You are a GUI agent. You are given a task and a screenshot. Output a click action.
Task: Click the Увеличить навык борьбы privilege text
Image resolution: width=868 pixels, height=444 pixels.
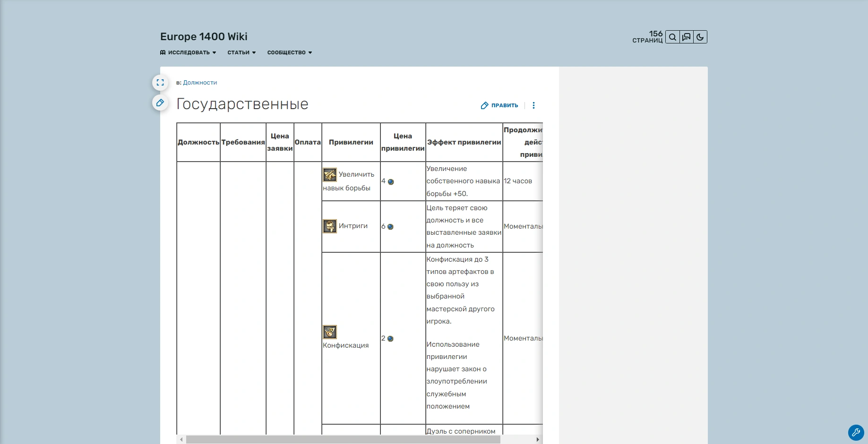[349, 181]
